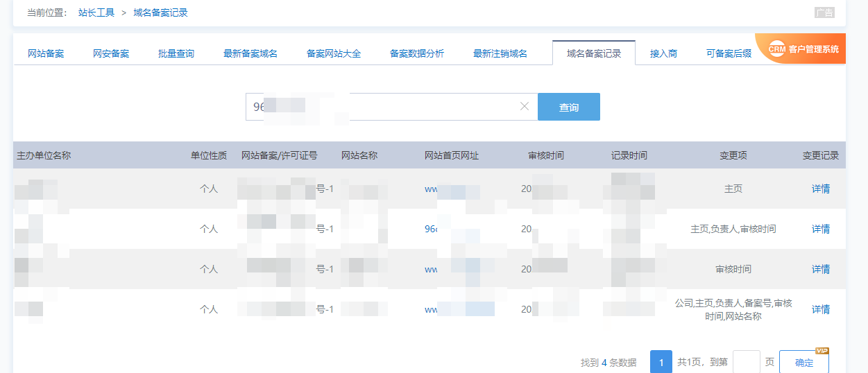Click the 确定 page jump button
868x373 pixels.
(804, 363)
